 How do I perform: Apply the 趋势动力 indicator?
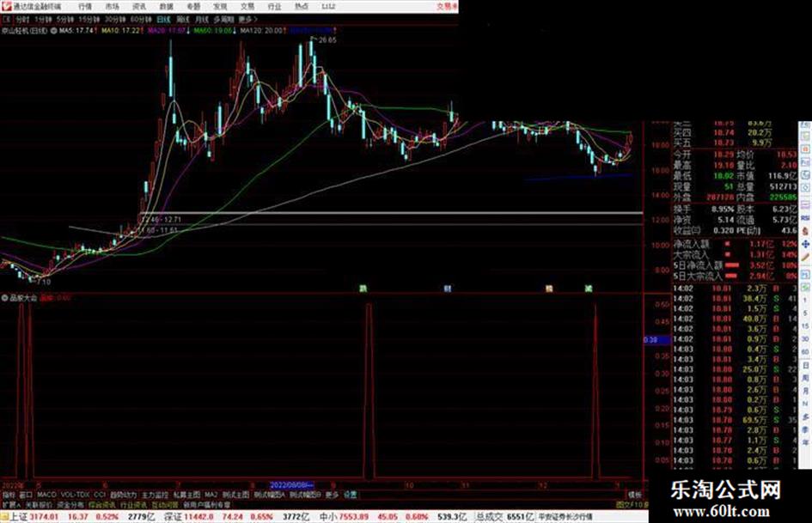[x=123, y=495]
